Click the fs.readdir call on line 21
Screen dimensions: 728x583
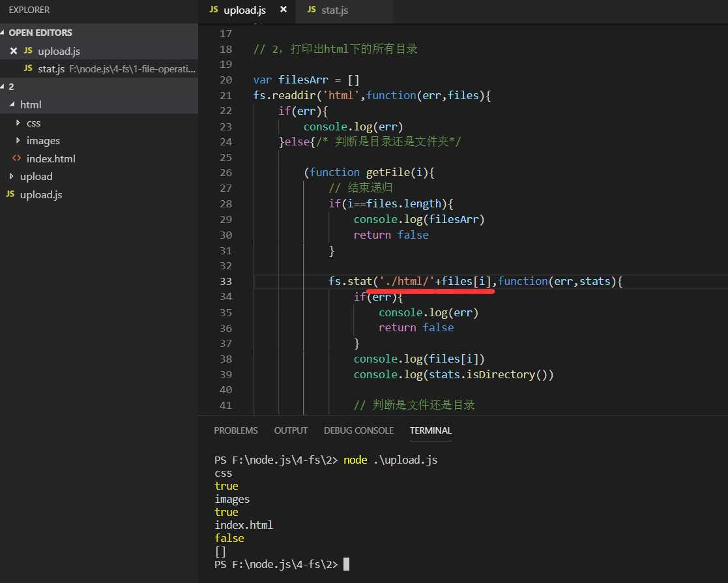click(371, 96)
